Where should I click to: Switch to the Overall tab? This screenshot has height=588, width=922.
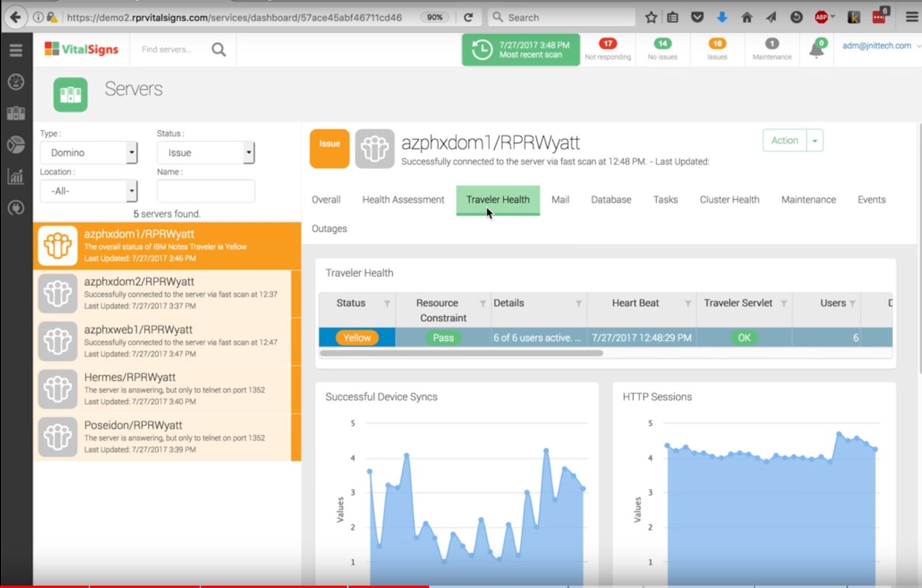pyautogui.click(x=326, y=200)
